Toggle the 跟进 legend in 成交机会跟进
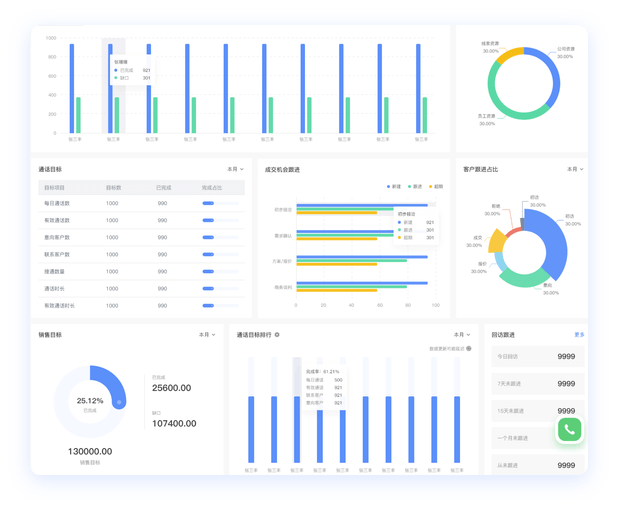Screen dimensions: 618x510 [413, 186]
